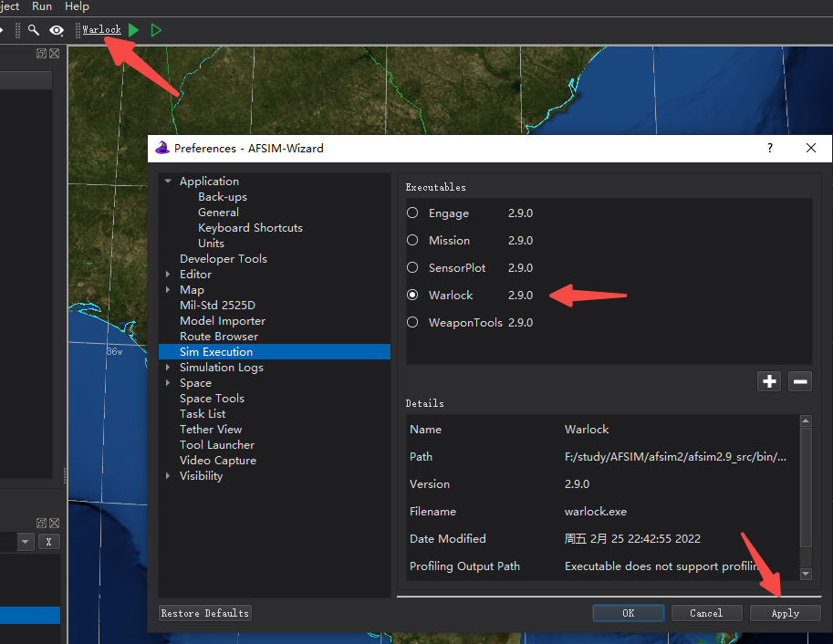833x644 pixels.
Task: Click Apply in Preferences dialog
Action: click(x=786, y=613)
